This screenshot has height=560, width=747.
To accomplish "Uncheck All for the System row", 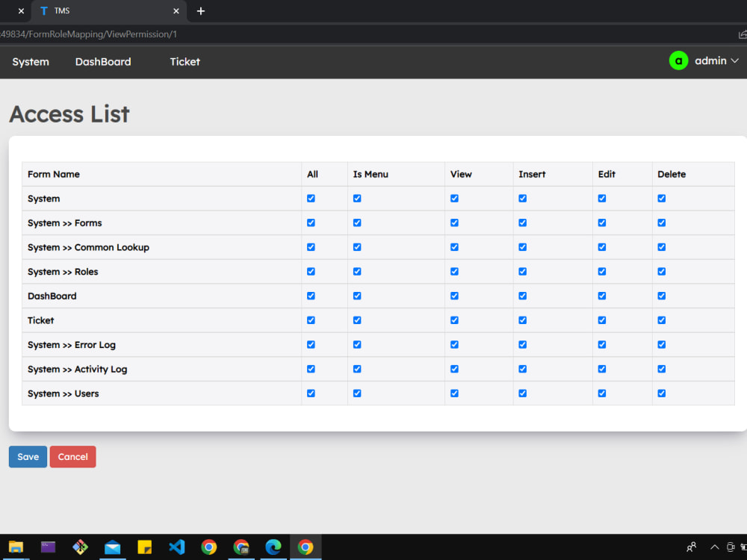I will coord(311,199).
